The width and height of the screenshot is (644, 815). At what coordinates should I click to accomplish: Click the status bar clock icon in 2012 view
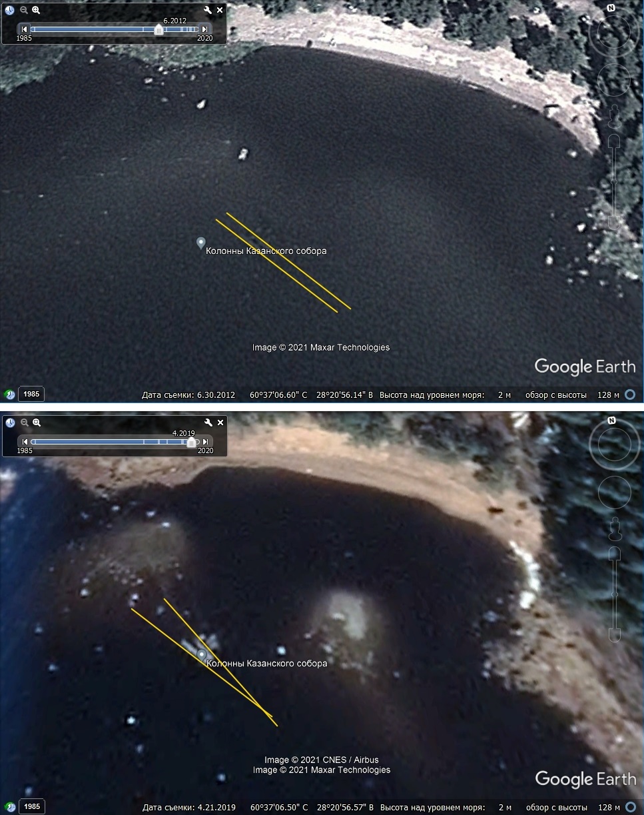(10, 395)
